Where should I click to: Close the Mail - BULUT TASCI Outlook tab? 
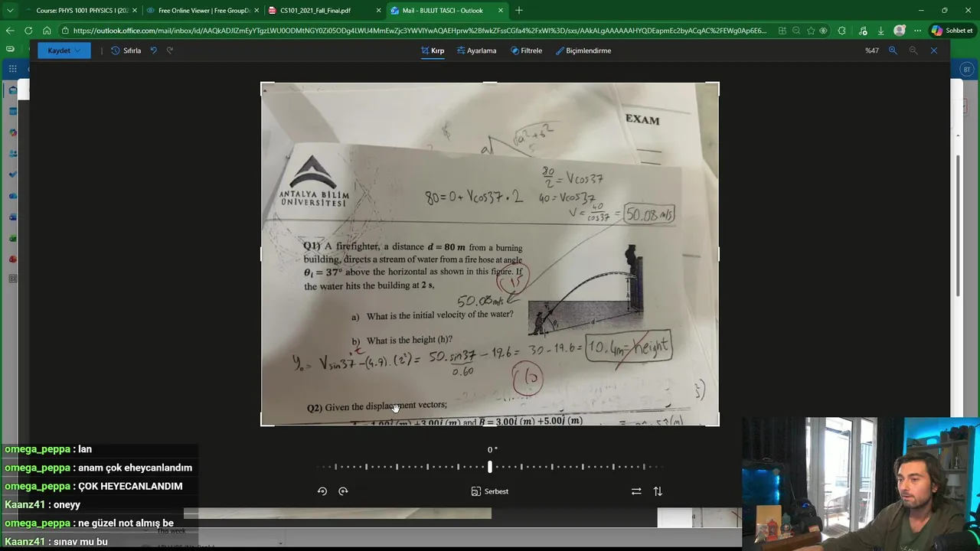coord(501,11)
